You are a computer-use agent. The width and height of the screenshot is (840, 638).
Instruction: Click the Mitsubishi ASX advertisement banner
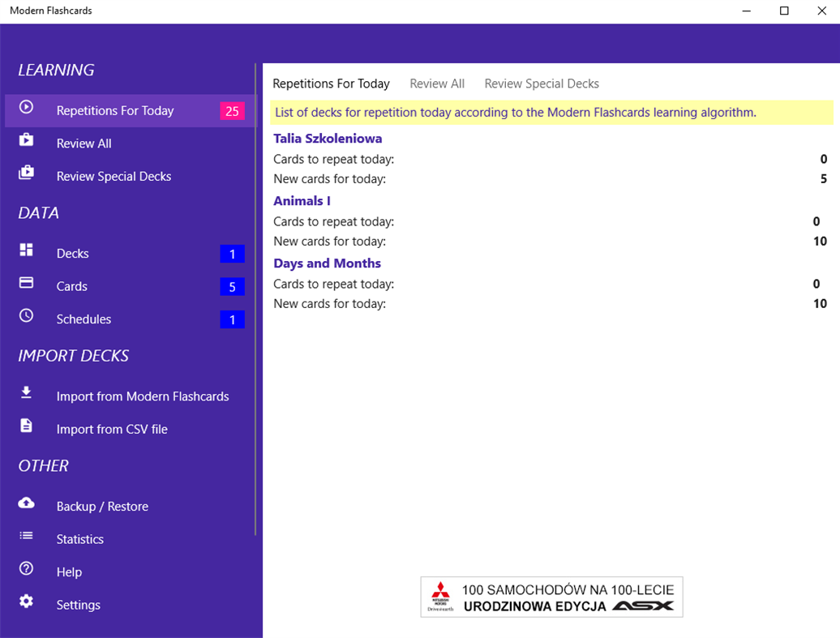(x=551, y=596)
